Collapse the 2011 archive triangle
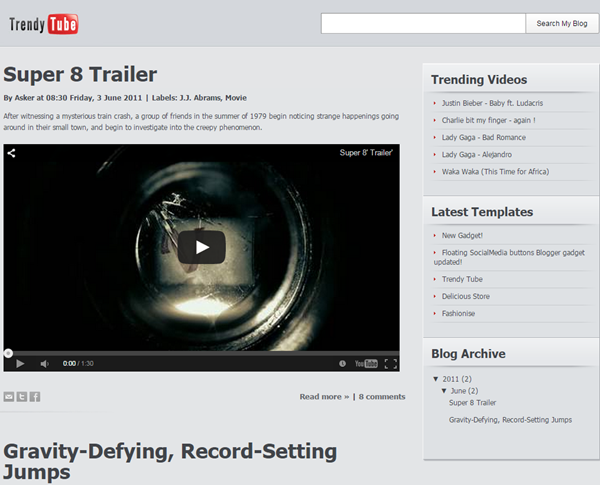 tap(436, 379)
